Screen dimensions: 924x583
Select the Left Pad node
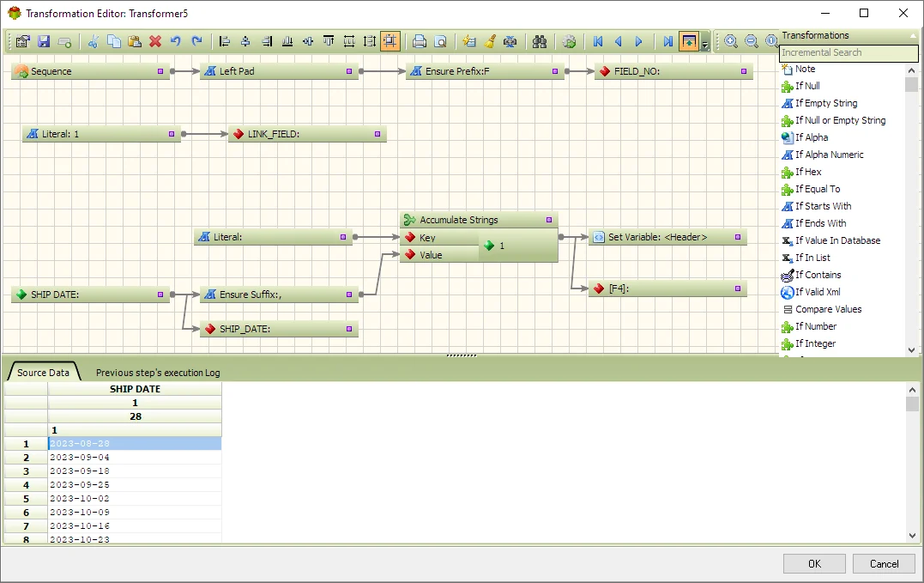point(279,71)
